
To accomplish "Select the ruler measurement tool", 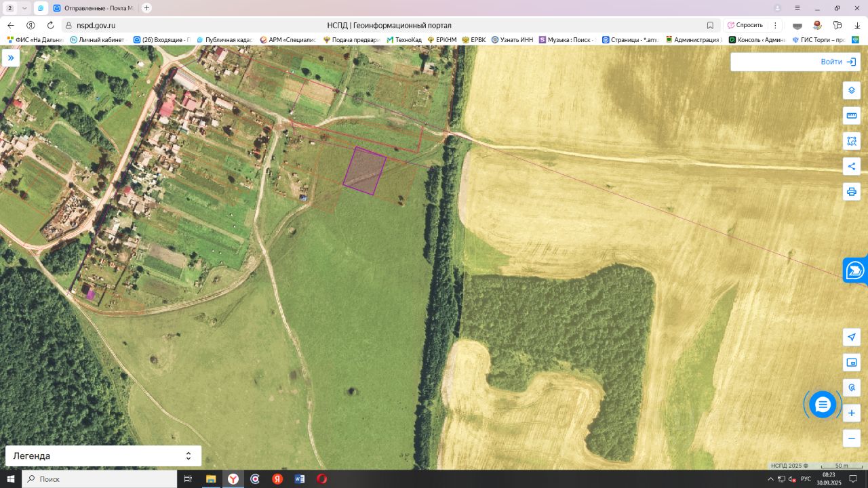I will (852, 115).
